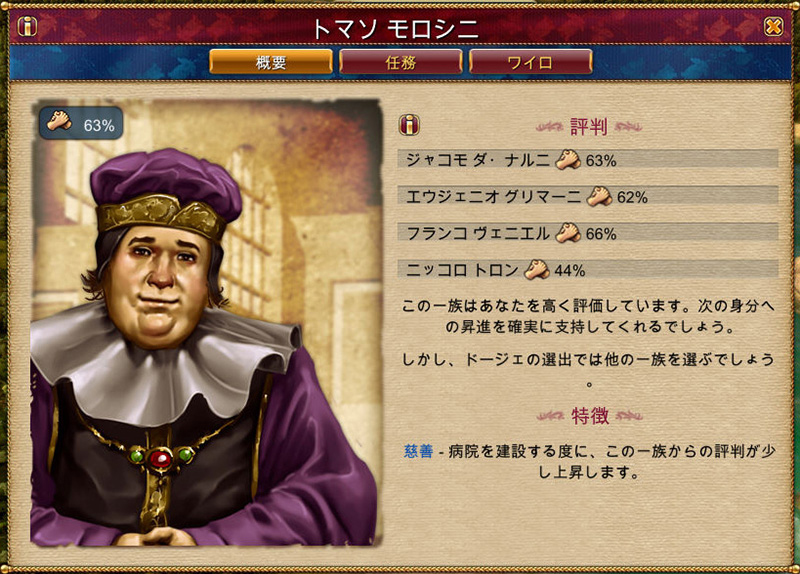
Task: Switch to the 概要 tab
Action: click(x=271, y=62)
